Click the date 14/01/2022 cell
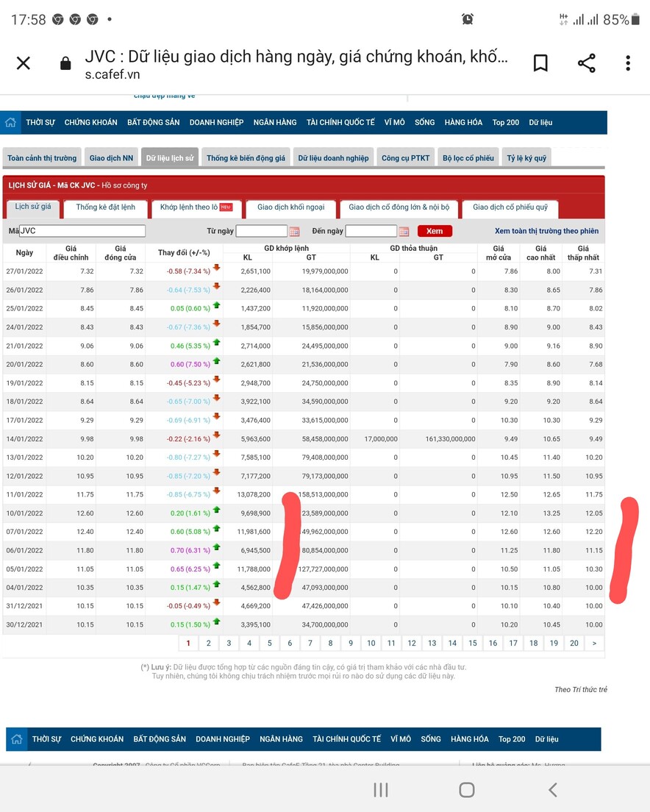Image resolution: width=650 pixels, height=812 pixels. (24, 439)
